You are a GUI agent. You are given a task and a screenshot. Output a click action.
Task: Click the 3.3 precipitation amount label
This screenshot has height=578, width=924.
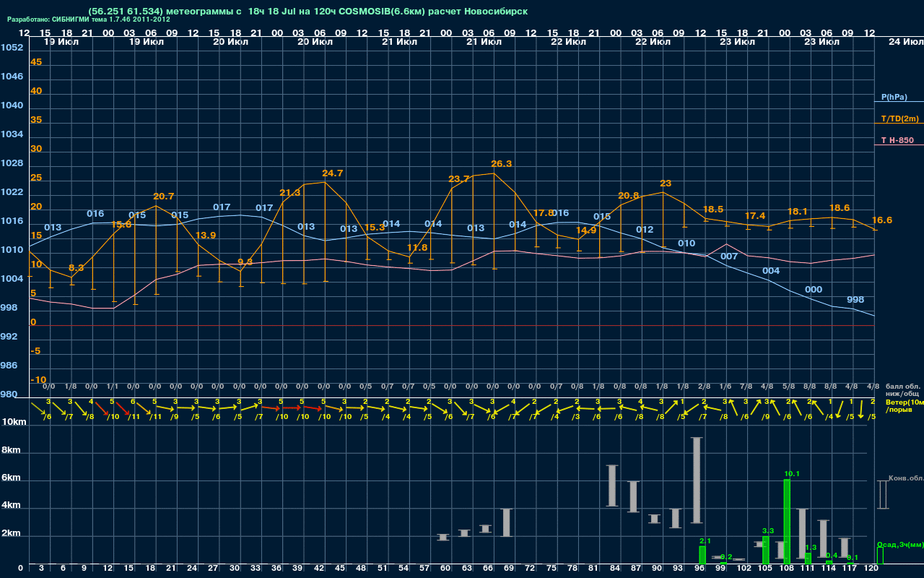click(x=768, y=531)
